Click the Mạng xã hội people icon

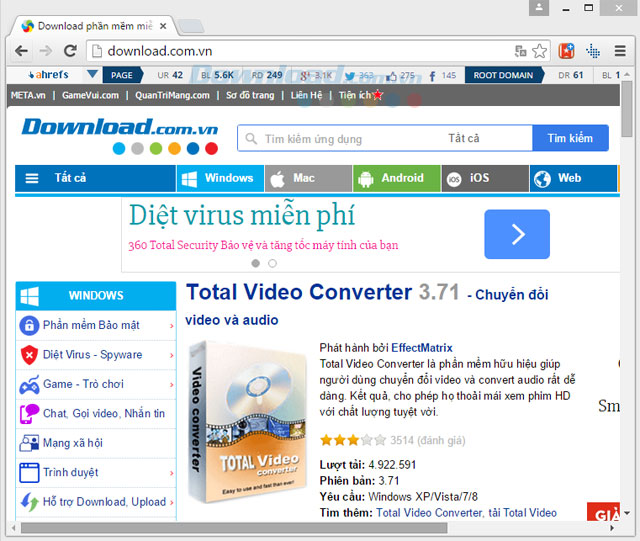point(29,443)
